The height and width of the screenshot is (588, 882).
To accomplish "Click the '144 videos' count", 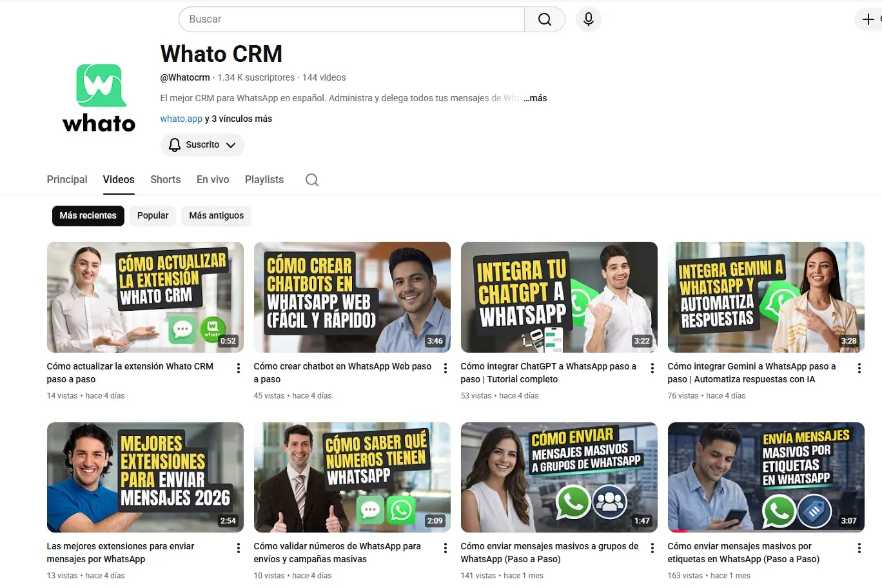I will pos(324,78).
